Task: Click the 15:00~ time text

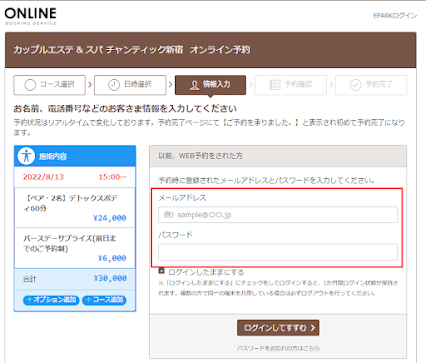Action: tap(112, 177)
